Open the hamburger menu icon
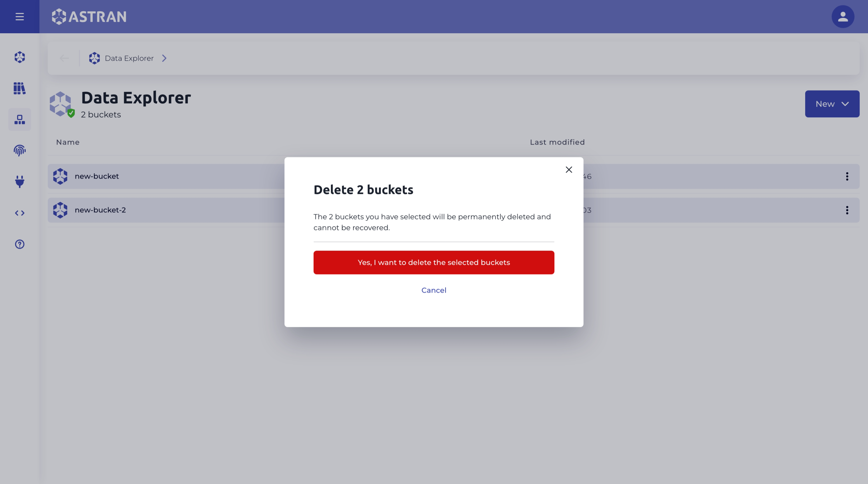 (x=20, y=17)
